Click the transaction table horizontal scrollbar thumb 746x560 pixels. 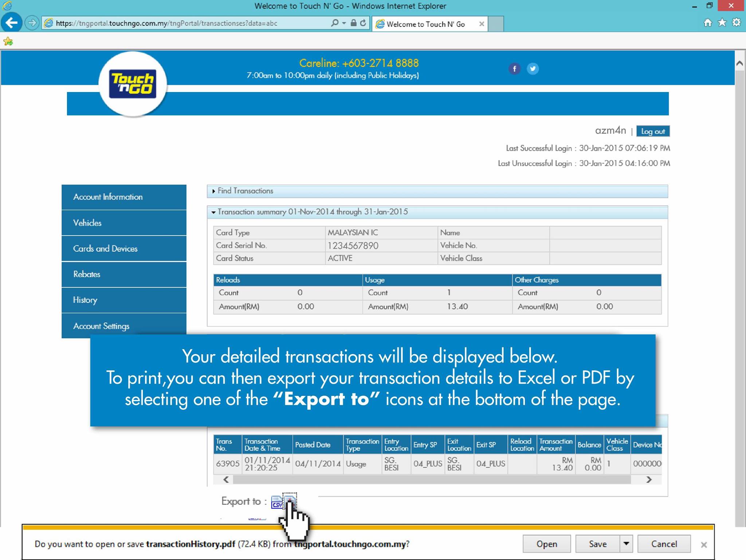(x=432, y=480)
